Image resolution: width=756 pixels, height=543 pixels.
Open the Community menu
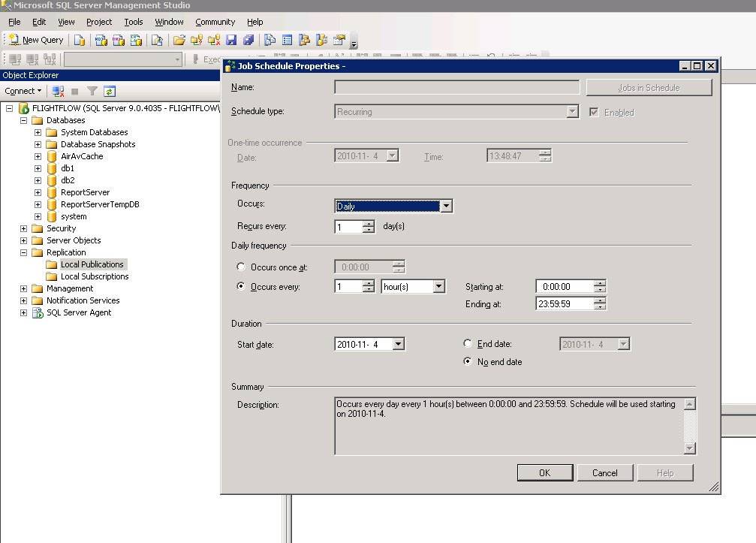(x=215, y=22)
